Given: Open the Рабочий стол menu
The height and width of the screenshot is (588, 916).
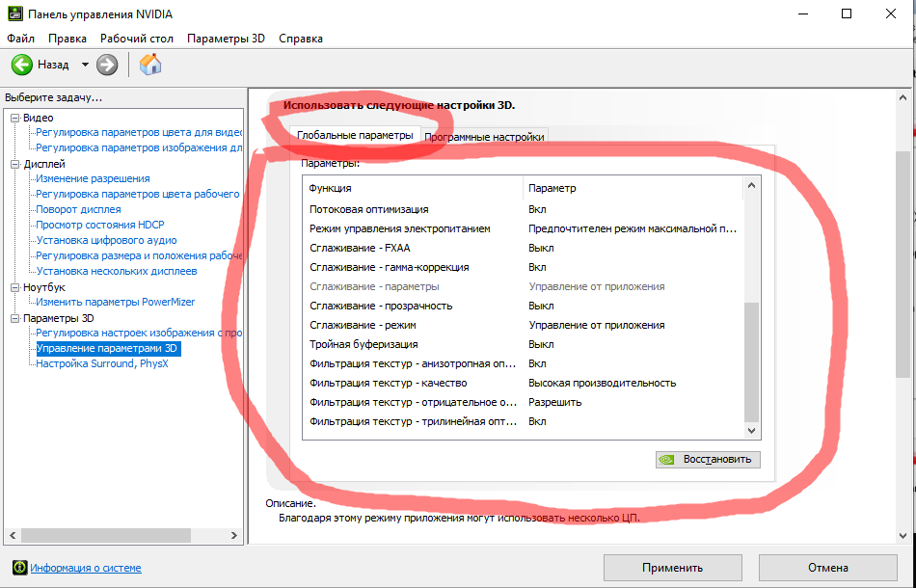Looking at the screenshot, I should [x=137, y=39].
